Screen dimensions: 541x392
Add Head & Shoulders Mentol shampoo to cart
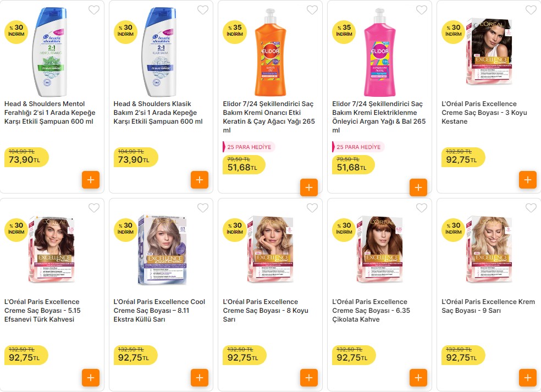tap(90, 179)
